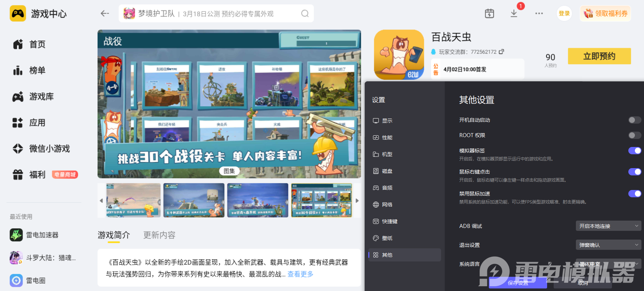Show previous thumbnails with left arrow
Screen dimensions: 644x291
[x=101, y=201]
